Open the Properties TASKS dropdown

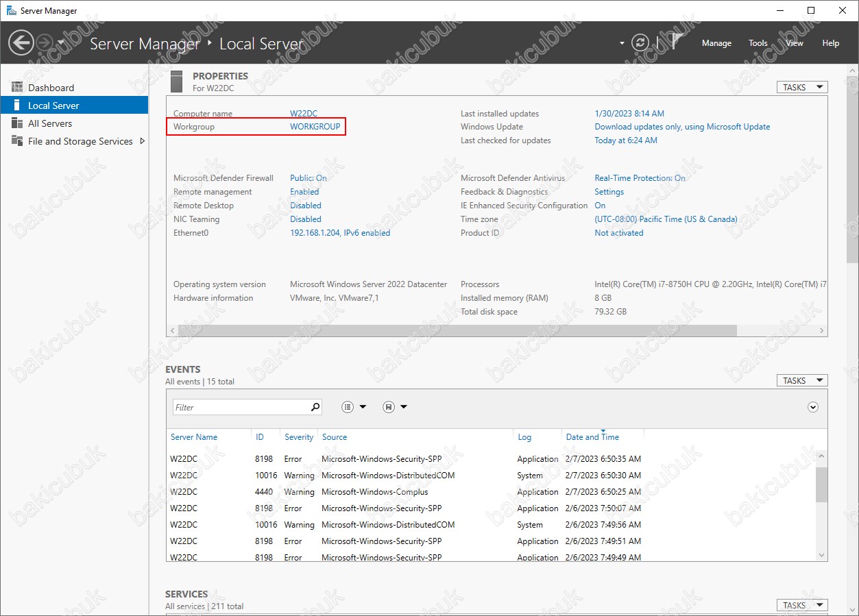coord(802,87)
